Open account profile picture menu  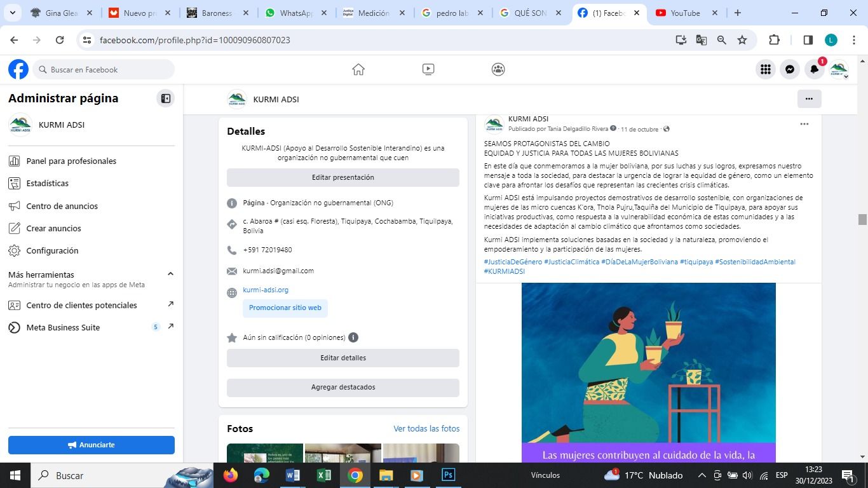[x=839, y=69]
